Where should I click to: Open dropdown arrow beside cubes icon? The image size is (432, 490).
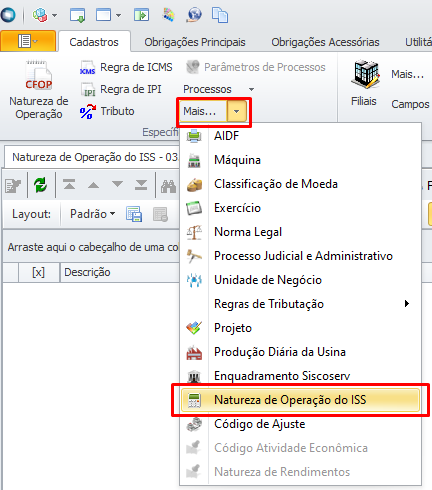tap(54, 15)
